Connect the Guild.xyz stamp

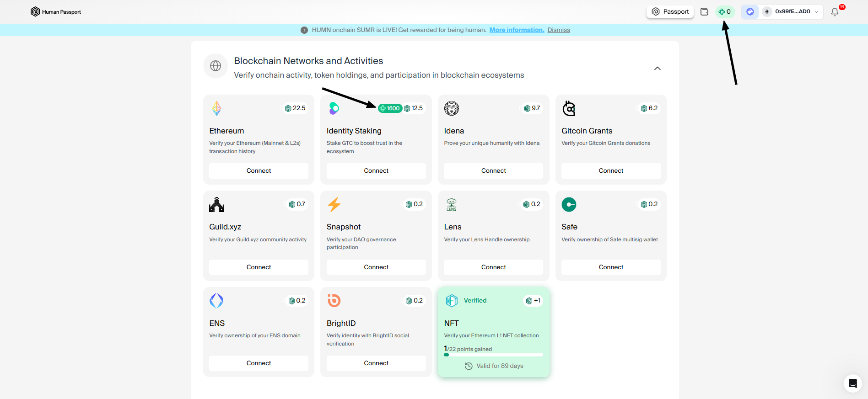tap(259, 267)
